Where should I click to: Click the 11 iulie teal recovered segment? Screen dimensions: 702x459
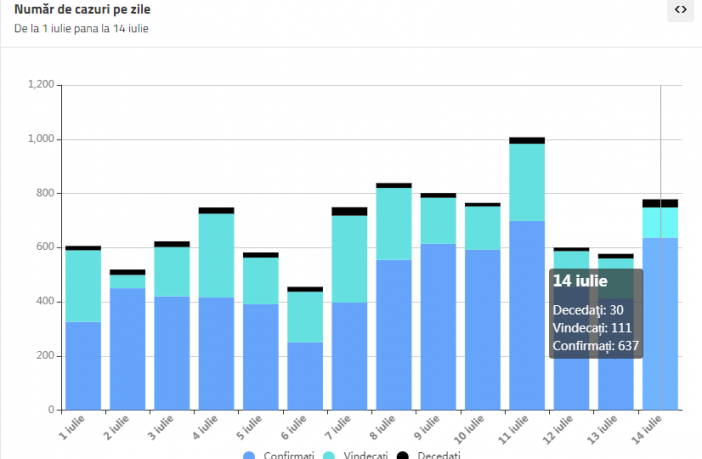(x=527, y=182)
